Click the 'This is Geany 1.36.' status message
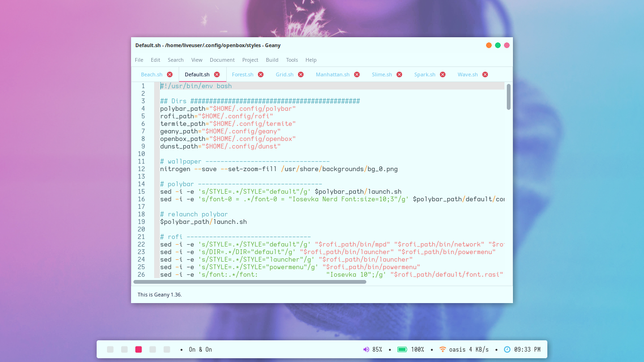The width and height of the screenshot is (644, 362). click(159, 295)
